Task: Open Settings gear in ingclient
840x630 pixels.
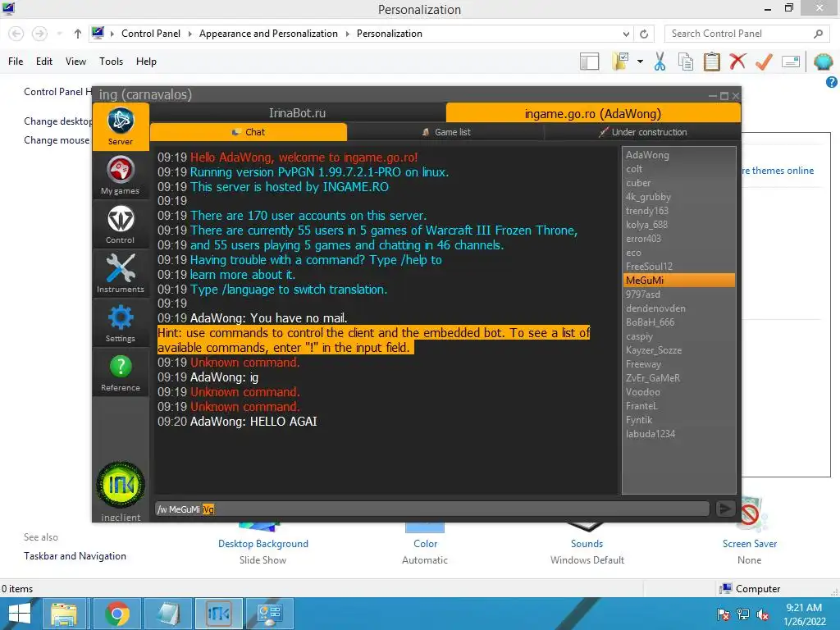Action: (121, 323)
